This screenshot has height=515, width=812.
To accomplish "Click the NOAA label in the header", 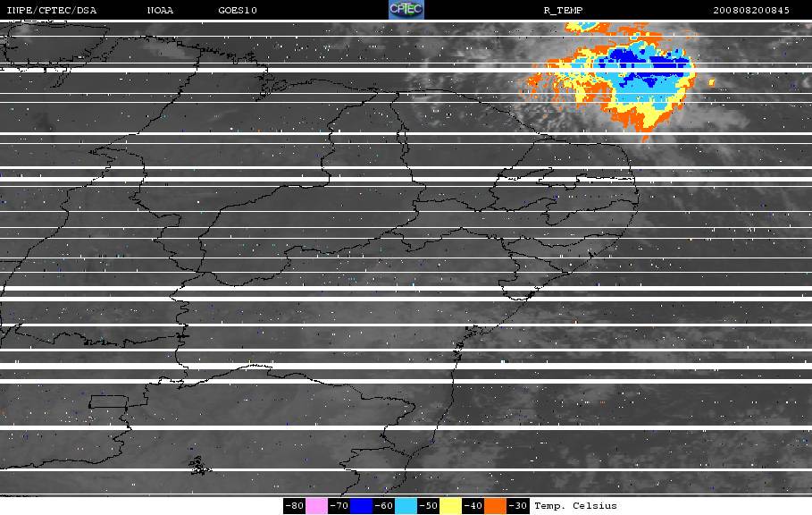I will (160, 10).
